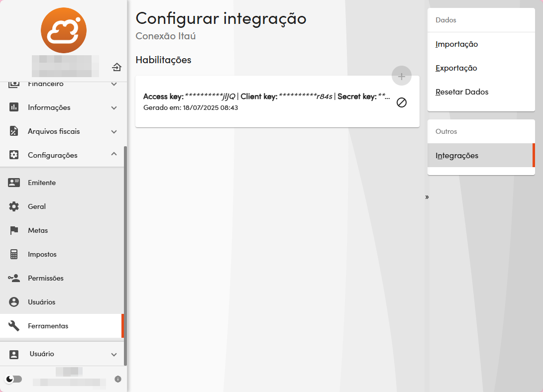Collapse the Configurações section chevron
Viewport: 543px width, 392px height.
coord(114,154)
